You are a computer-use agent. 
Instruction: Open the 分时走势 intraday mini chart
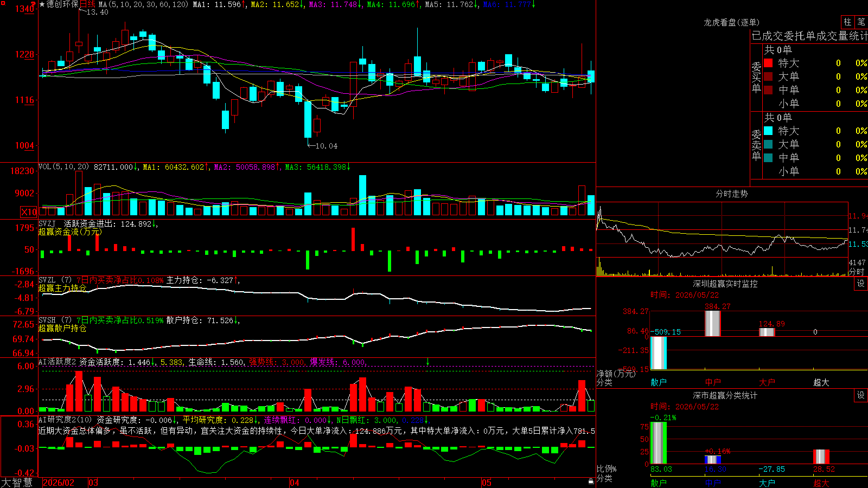point(722,239)
